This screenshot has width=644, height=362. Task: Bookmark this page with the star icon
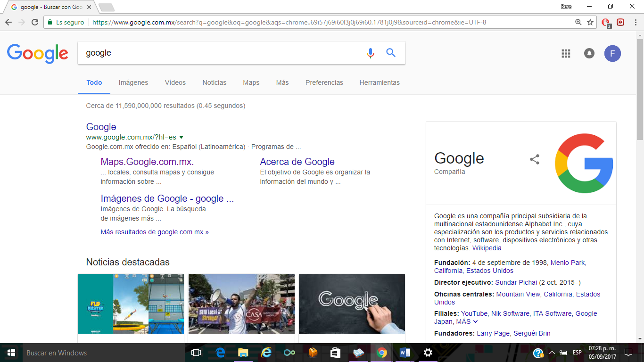coord(591,22)
